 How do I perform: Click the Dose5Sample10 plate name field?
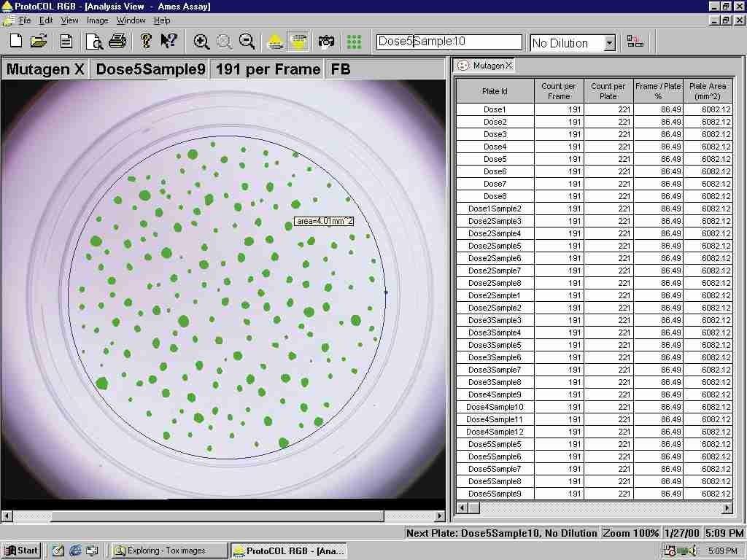click(x=449, y=42)
